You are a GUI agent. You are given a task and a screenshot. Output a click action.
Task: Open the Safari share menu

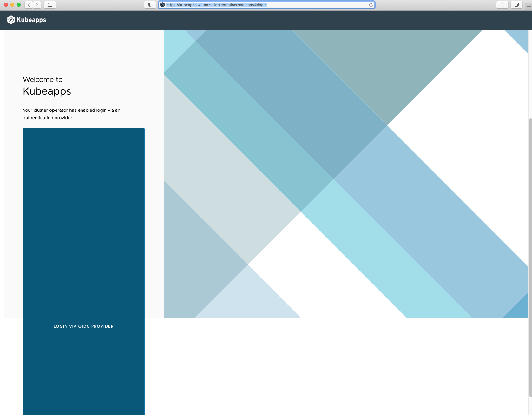point(502,5)
